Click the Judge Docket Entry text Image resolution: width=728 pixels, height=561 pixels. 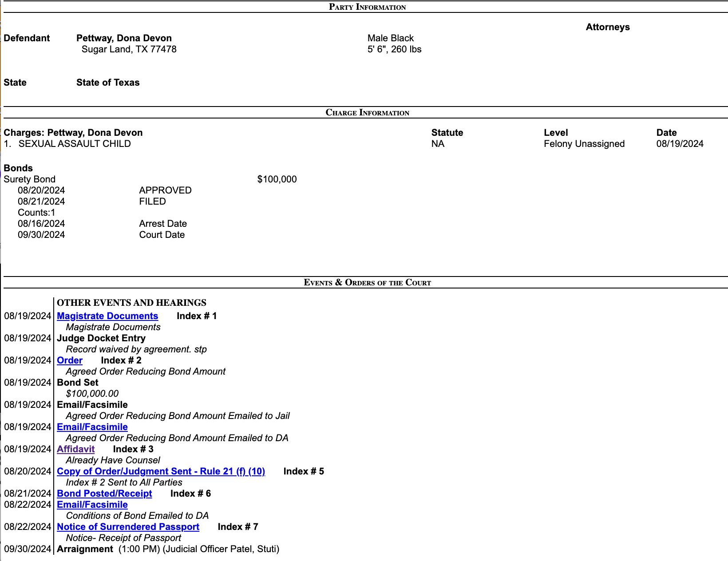tap(101, 338)
